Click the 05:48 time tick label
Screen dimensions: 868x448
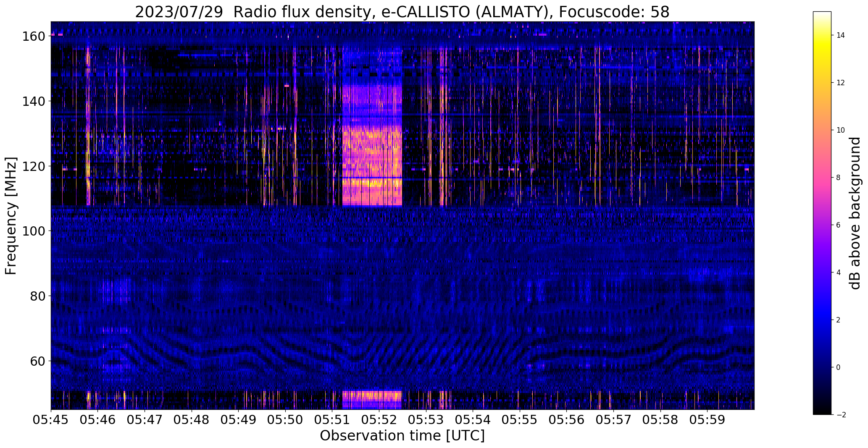192,419
